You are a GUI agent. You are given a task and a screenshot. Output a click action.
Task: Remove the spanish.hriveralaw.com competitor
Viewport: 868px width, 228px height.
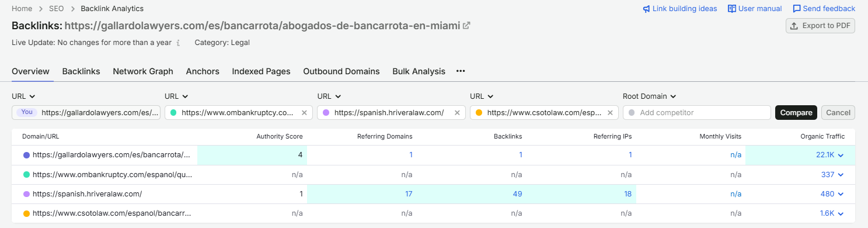(457, 113)
